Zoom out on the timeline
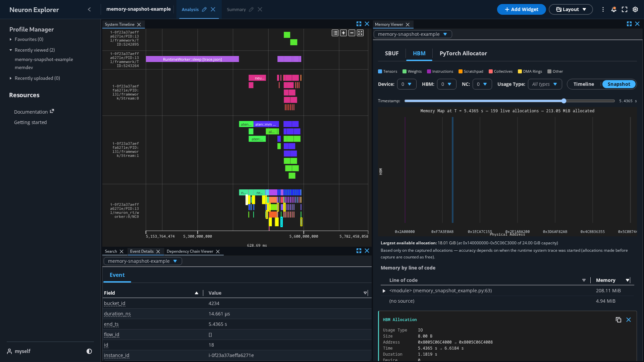The width and height of the screenshot is (644, 362). [x=352, y=33]
